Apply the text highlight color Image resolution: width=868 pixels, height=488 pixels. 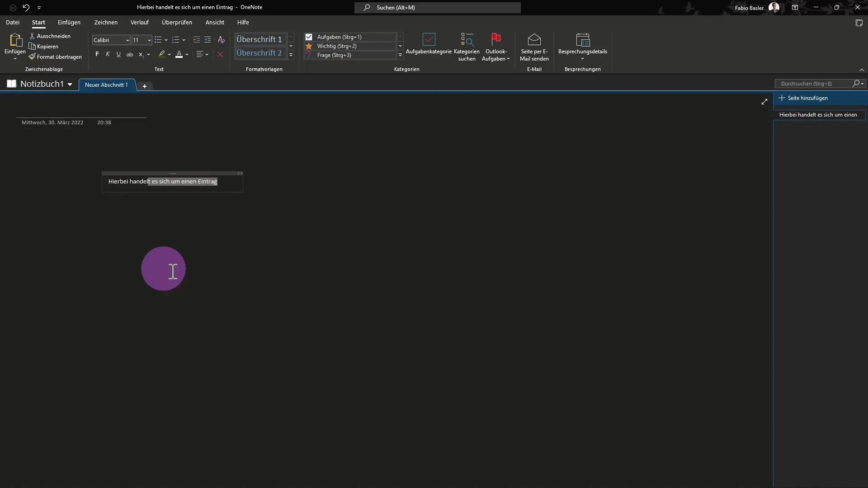click(161, 54)
